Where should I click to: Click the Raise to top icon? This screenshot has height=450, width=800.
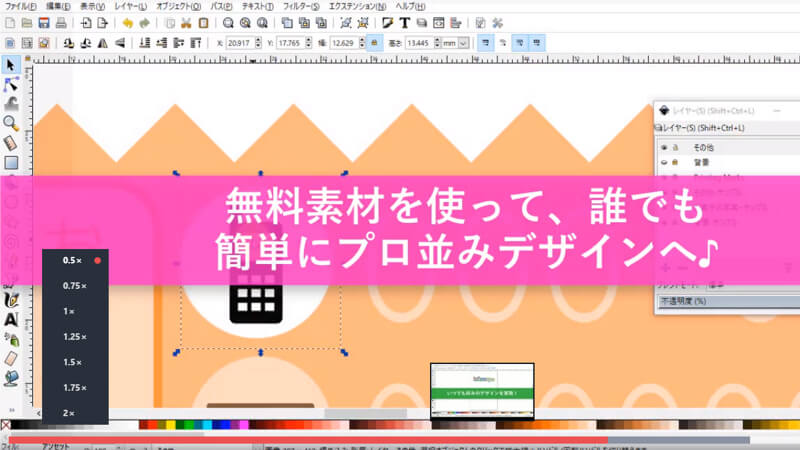pos(196,43)
